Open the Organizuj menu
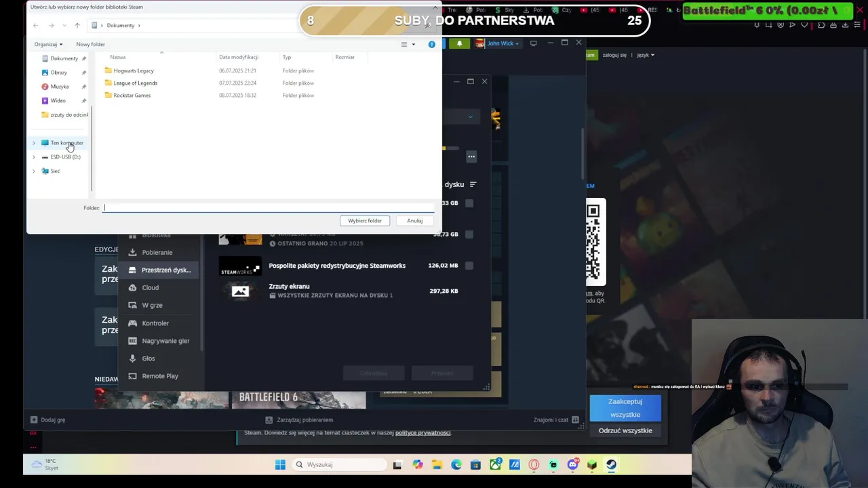The height and width of the screenshot is (488, 868). point(48,44)
